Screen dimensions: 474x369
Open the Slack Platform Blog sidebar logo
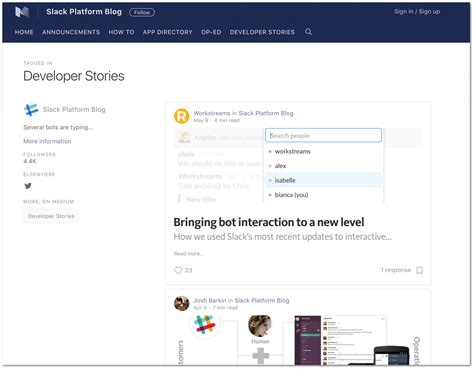pyautogui.click(x=31, y=110)
